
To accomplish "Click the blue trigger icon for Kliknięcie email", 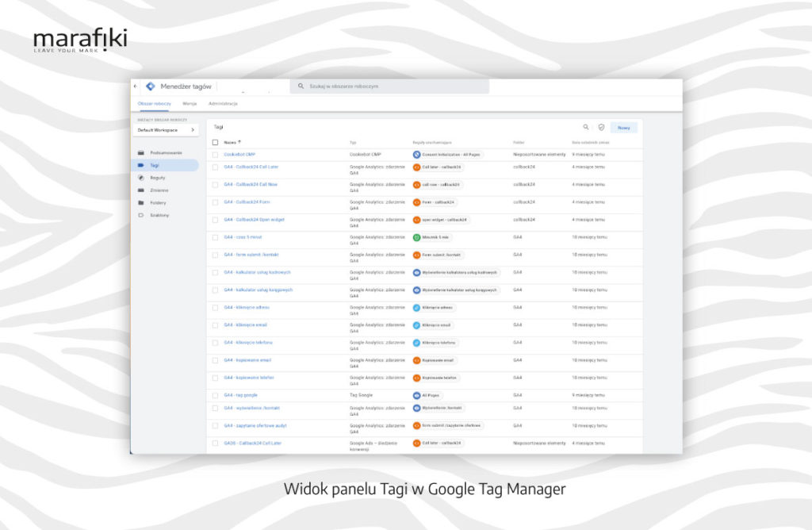I will 416,325.
